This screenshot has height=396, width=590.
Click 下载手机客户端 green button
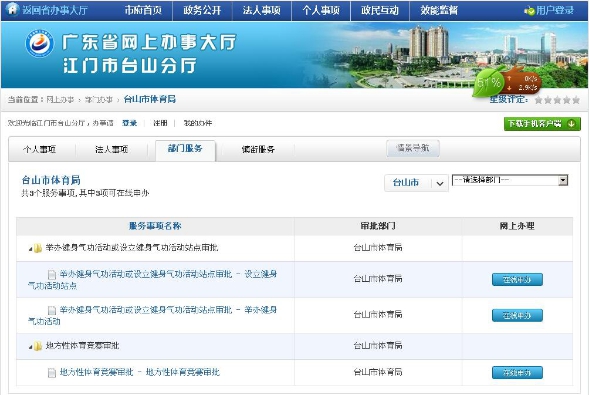tap(542, 124)
